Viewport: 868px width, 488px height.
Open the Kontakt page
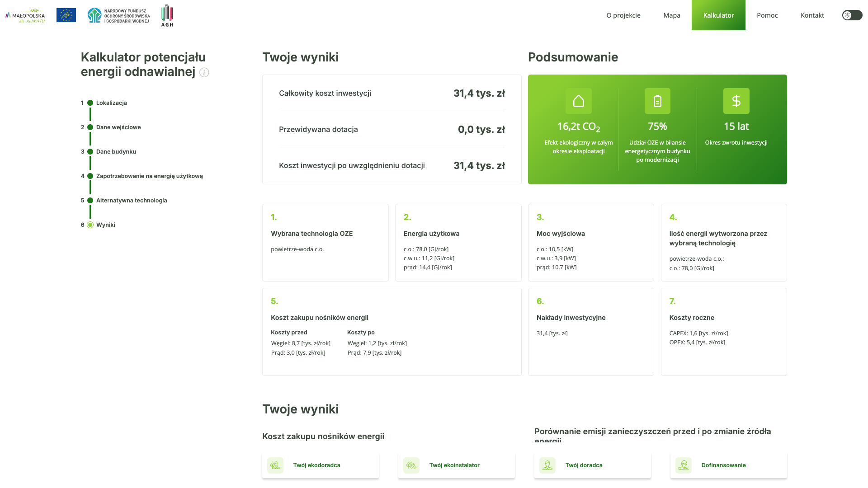(x=812, y=15)
